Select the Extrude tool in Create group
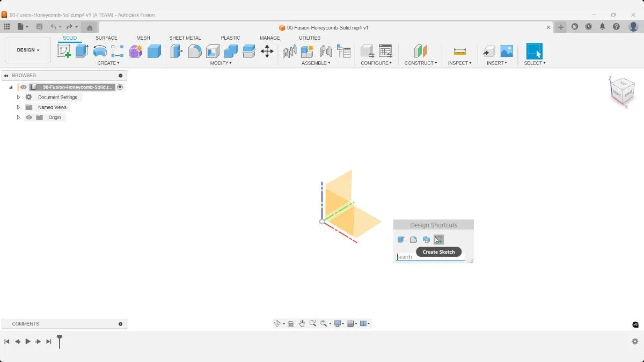Image resolution: width=644 pixels, height=362 pixels. (x=81, y=51)
